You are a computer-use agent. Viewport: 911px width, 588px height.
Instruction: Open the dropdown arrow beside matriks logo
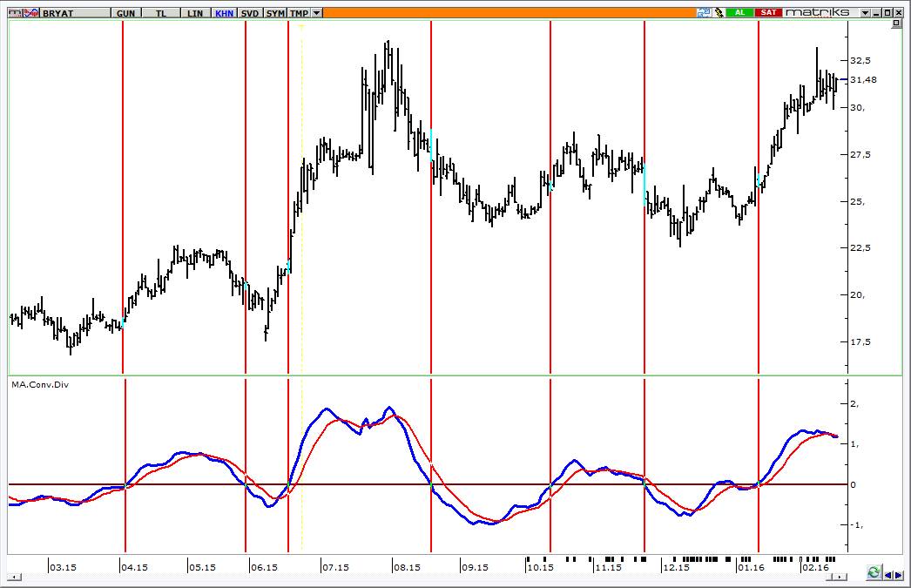(865, 12)
